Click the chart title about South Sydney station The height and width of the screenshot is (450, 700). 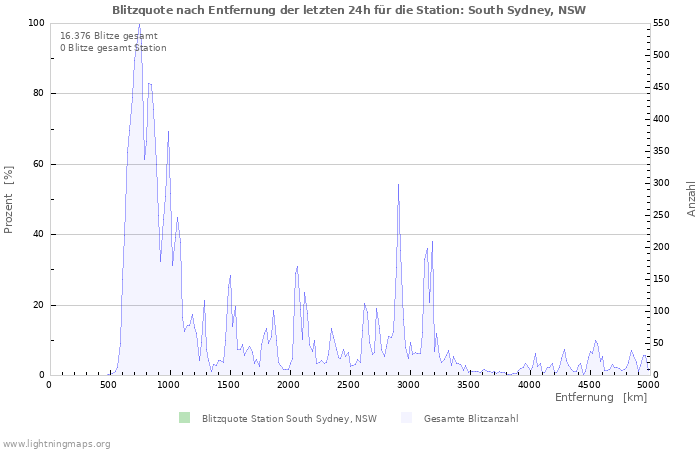349,10
